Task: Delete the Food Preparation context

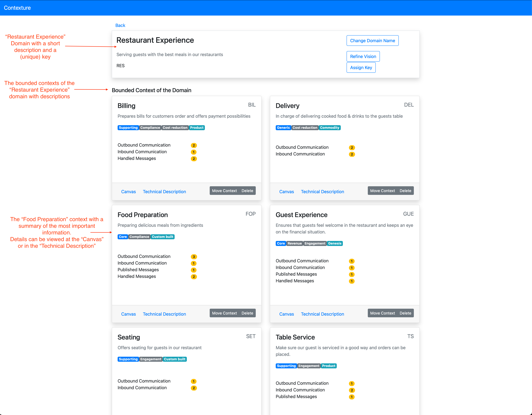Action: coord(247,313)
